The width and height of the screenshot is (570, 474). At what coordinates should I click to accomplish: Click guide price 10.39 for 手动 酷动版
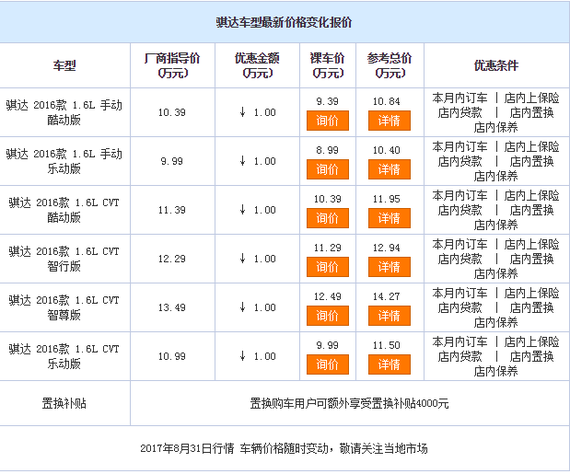click(172, 112)
